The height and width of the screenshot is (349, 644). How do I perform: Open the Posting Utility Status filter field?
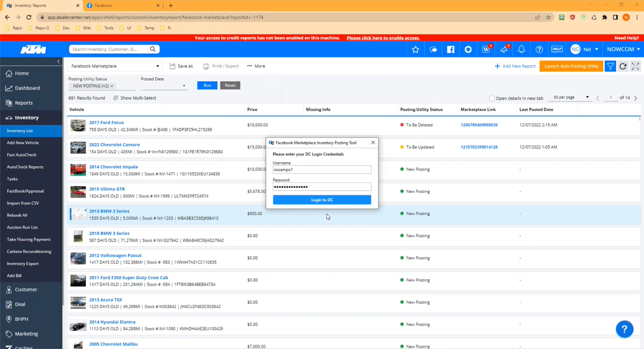click(x=102, y=86)
